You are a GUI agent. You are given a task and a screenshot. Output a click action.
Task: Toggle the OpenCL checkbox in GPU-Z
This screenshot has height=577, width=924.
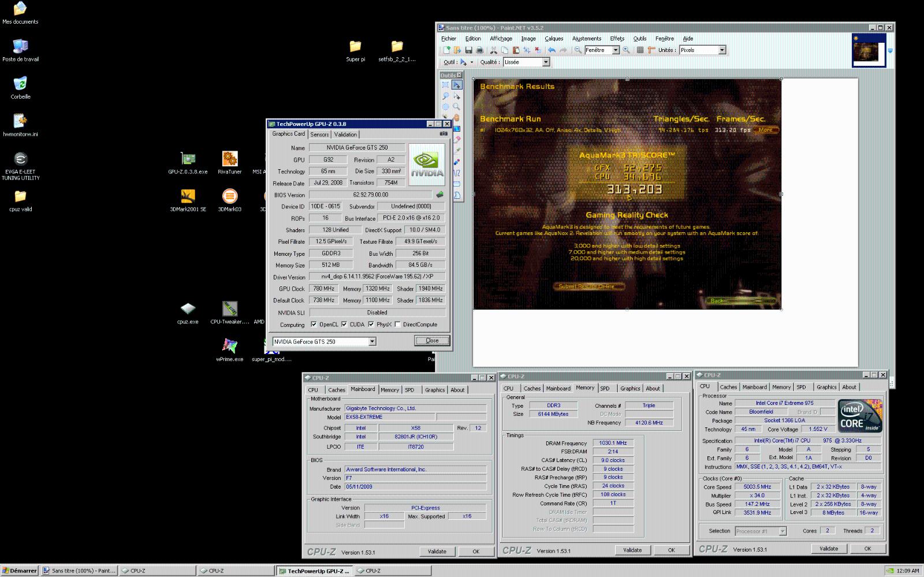coord(314,325)
